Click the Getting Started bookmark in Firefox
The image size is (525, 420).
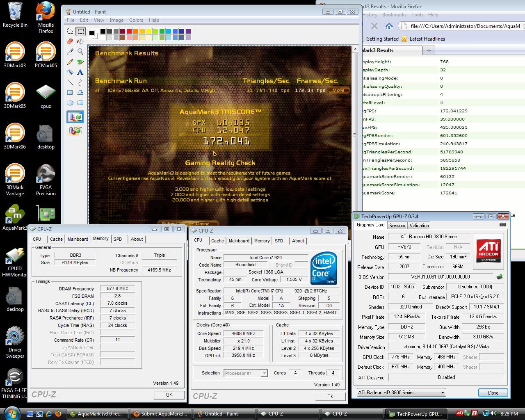[382, 39]
